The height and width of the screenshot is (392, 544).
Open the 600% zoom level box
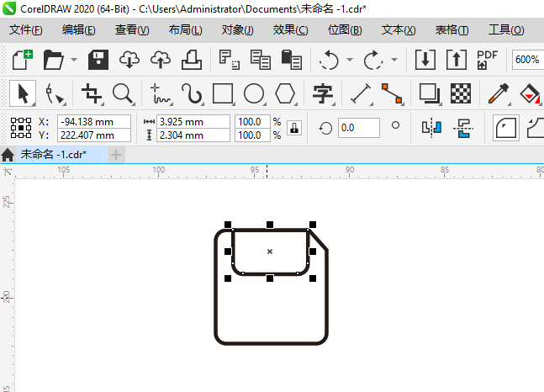coord(527,60)
